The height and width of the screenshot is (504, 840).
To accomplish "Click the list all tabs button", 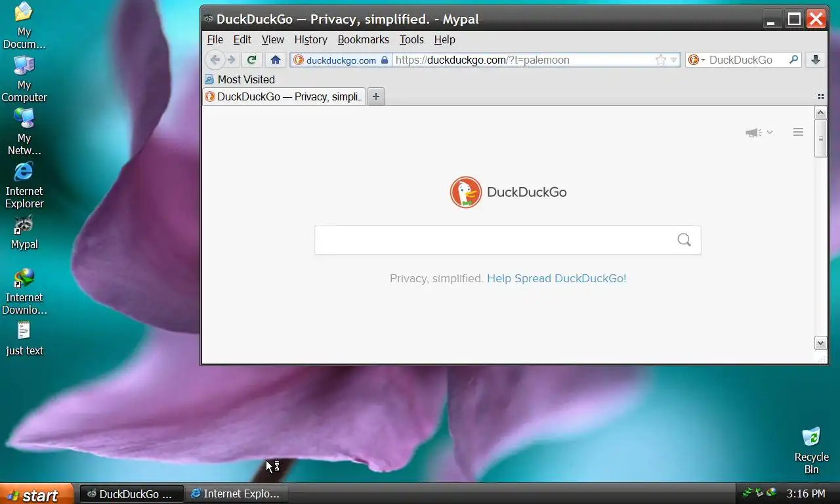I will pos(820,96).
